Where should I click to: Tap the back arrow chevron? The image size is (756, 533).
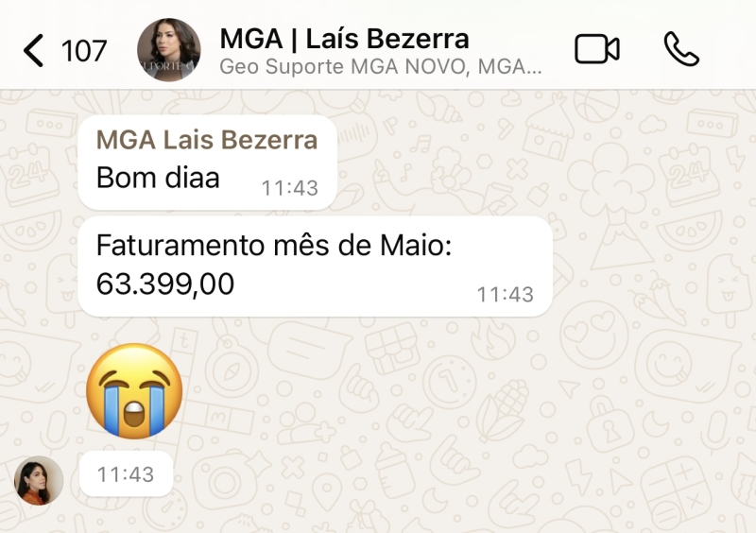(33, 50)
